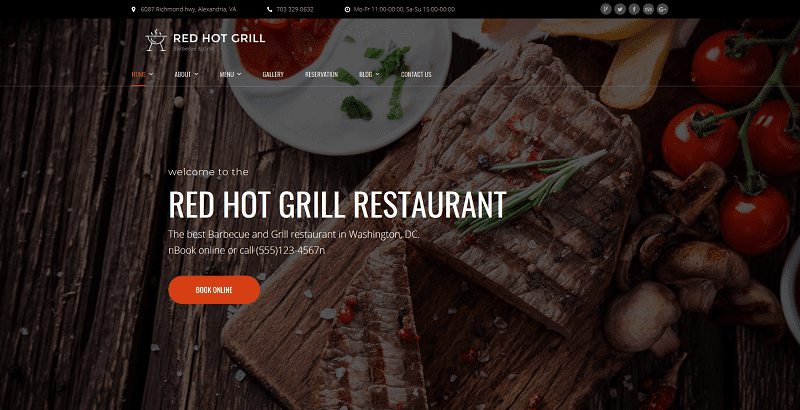The image size is (800, 410).
Task: Open the Facebook social icon
Action: (x=634, y=9)
